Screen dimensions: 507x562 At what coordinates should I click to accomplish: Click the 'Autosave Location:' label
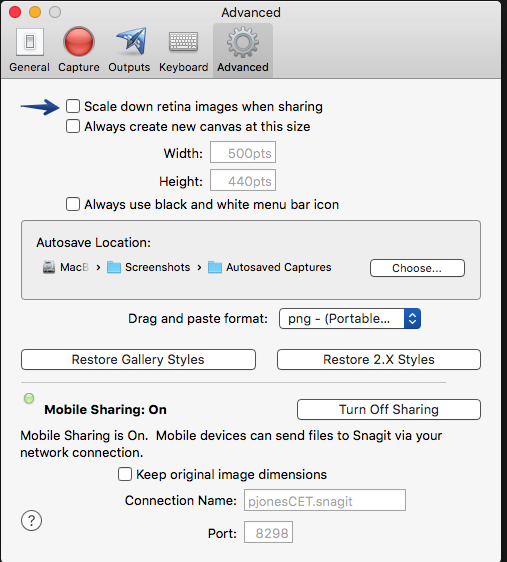94,243
